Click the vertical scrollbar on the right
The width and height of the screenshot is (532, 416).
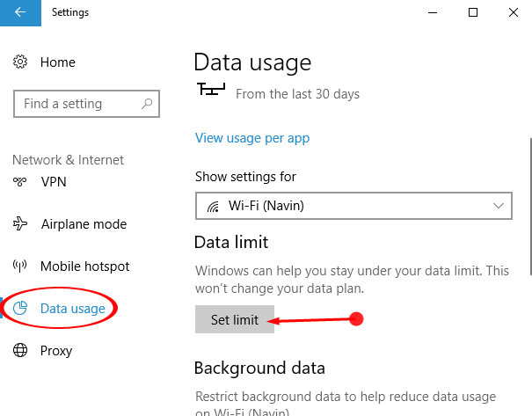point(528,202)
